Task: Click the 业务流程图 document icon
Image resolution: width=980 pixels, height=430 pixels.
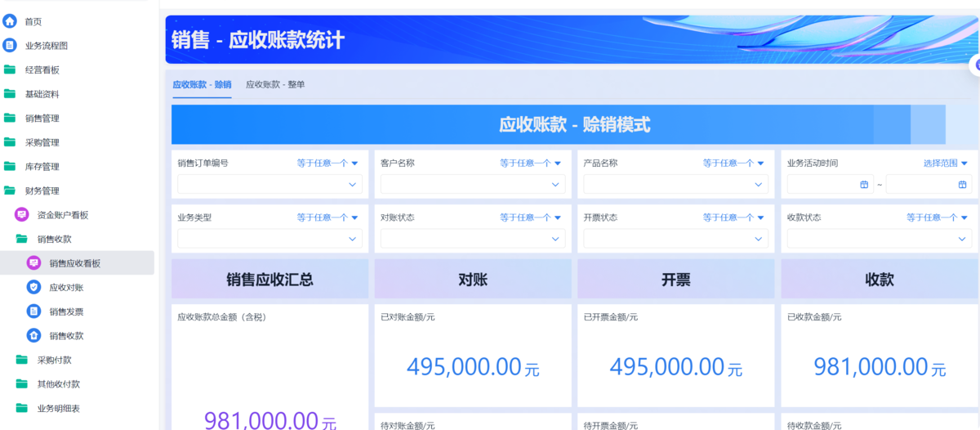Action: pos(10,46)
